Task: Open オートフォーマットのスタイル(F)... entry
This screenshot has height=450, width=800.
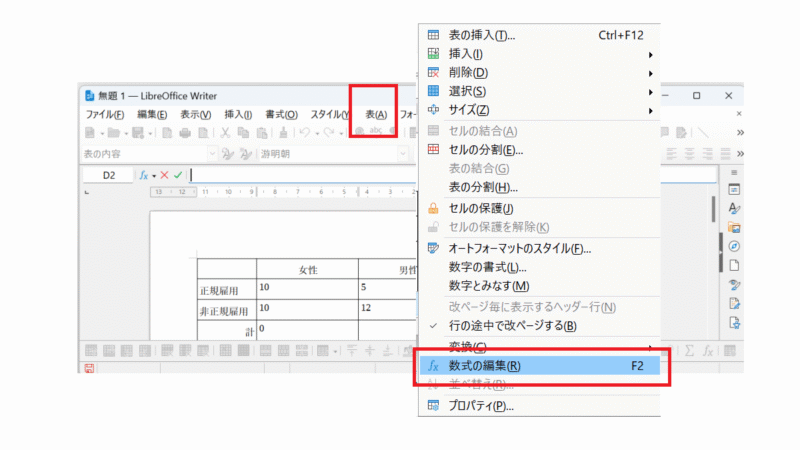Action: coord(540,248)
